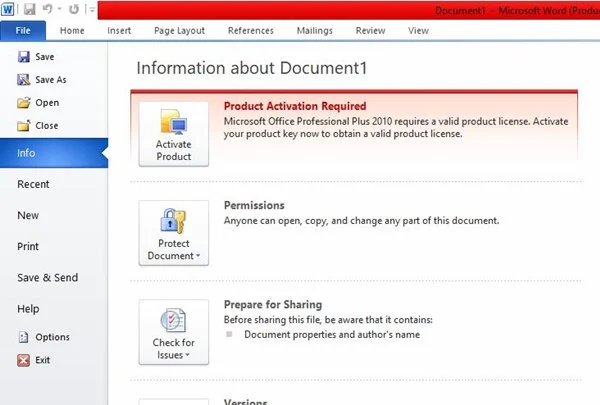The image size is (600, 405).
Task: Open Word Options from the sidebar
Action: tap(52, 337)
